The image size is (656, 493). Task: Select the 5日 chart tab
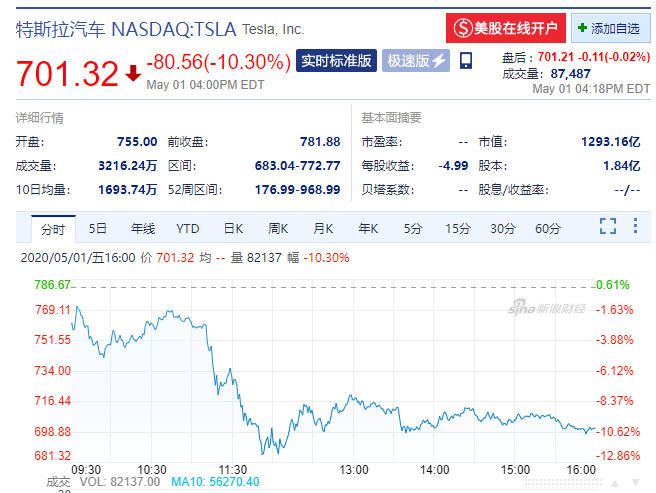(x=97, y=229)
